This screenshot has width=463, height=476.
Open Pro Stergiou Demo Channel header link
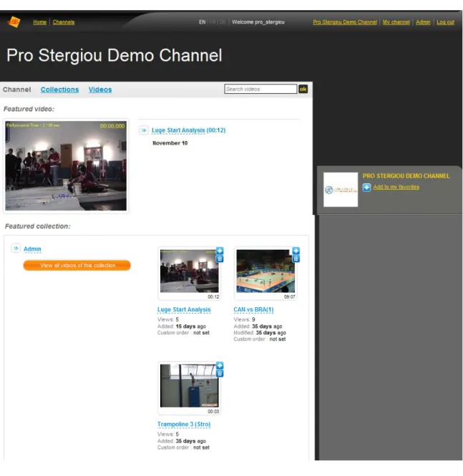pyautogui.click(x=345, y=22)
